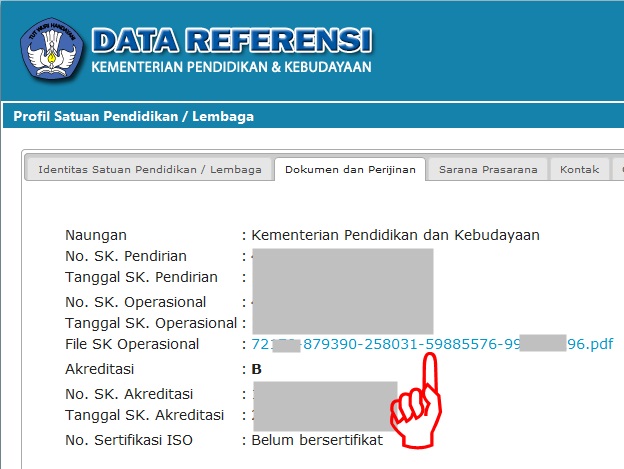Select the Dokumen dan Perijinan tab
The width and height of the screenshot is (624, 469).
[x=350, y=169]
